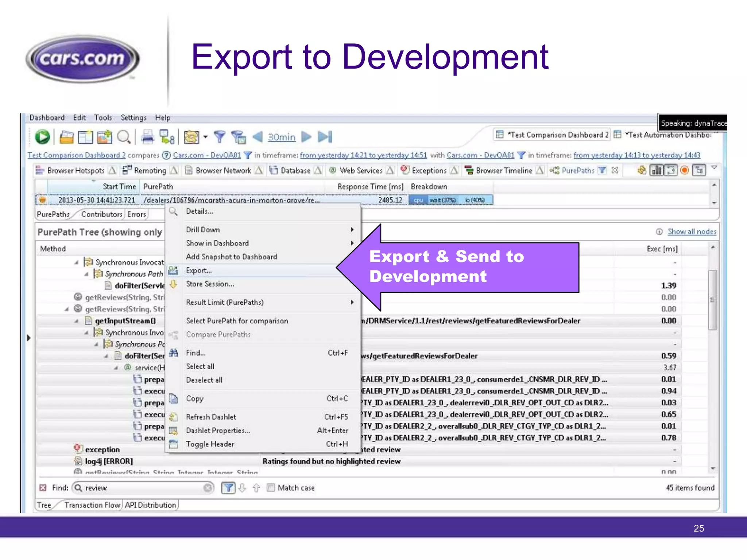Click Select PurePath for comparison
Viewport: 747px width, 560px height.
(263, 321)
